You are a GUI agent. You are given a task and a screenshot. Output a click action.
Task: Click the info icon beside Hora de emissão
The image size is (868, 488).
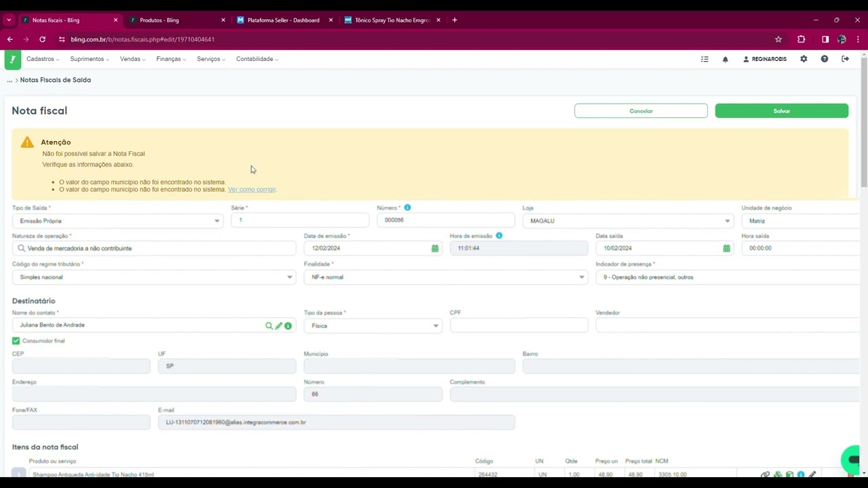(499, 235)
